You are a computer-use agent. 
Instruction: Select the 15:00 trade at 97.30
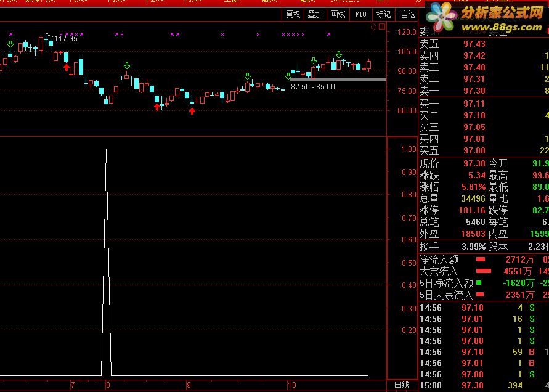484,385
